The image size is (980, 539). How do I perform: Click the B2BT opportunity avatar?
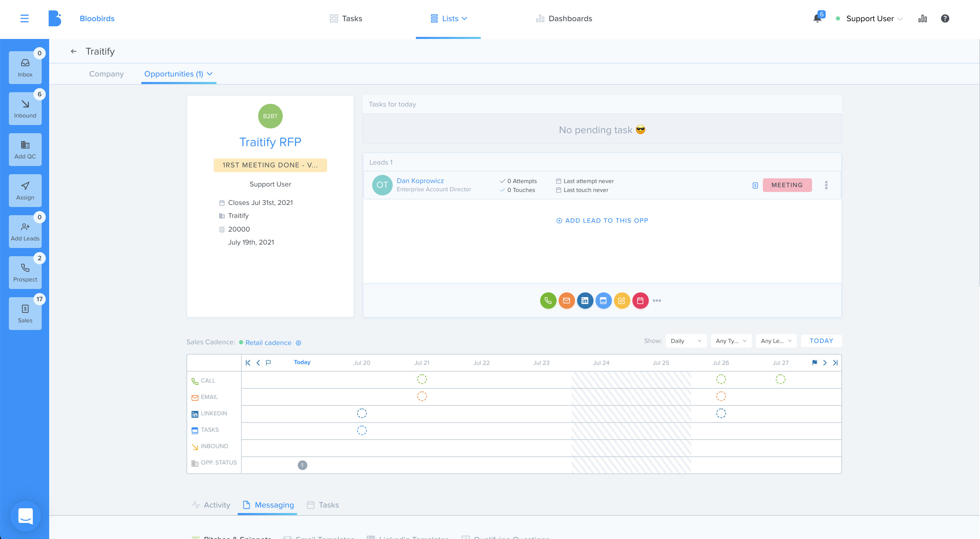click(270, 116)
